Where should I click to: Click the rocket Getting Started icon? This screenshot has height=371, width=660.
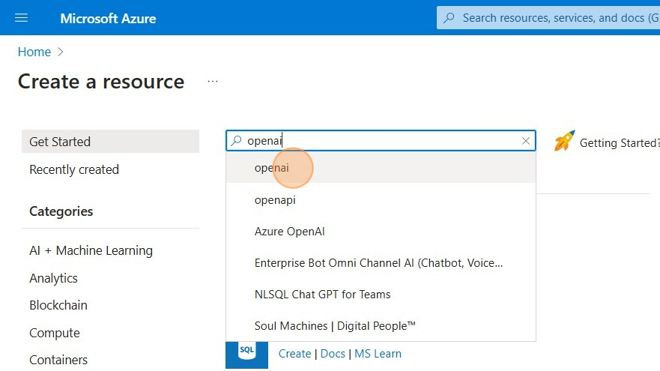[564, 141]
